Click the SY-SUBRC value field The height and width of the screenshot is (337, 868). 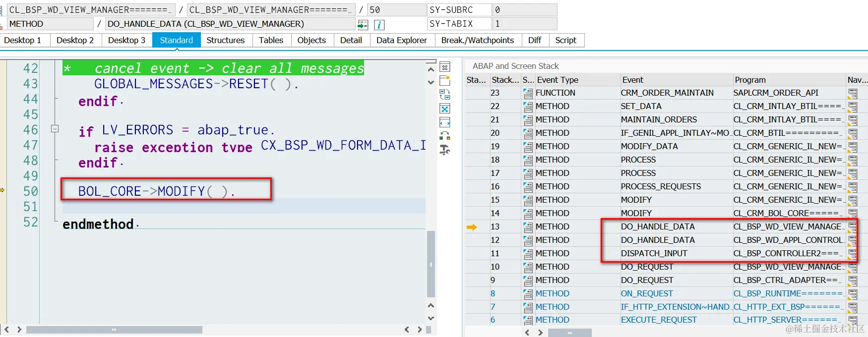[x=524, y=10]
